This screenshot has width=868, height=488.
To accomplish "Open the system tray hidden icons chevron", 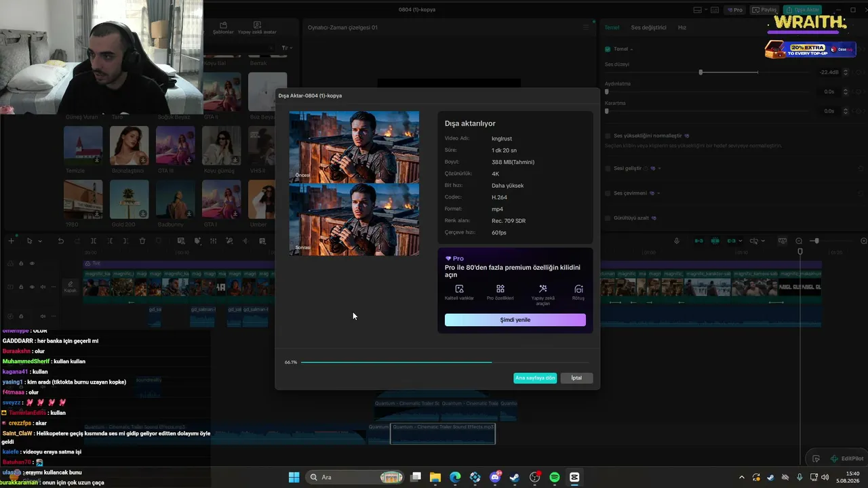I will [741, 477].
